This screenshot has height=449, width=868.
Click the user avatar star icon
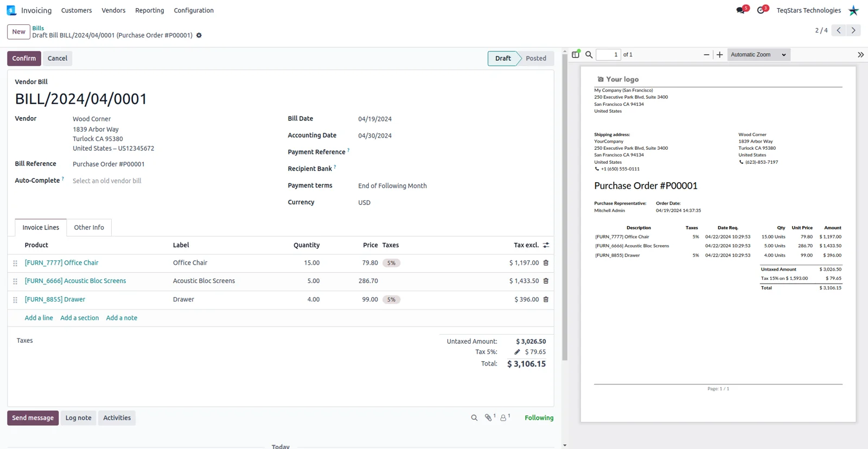[853, 10]
